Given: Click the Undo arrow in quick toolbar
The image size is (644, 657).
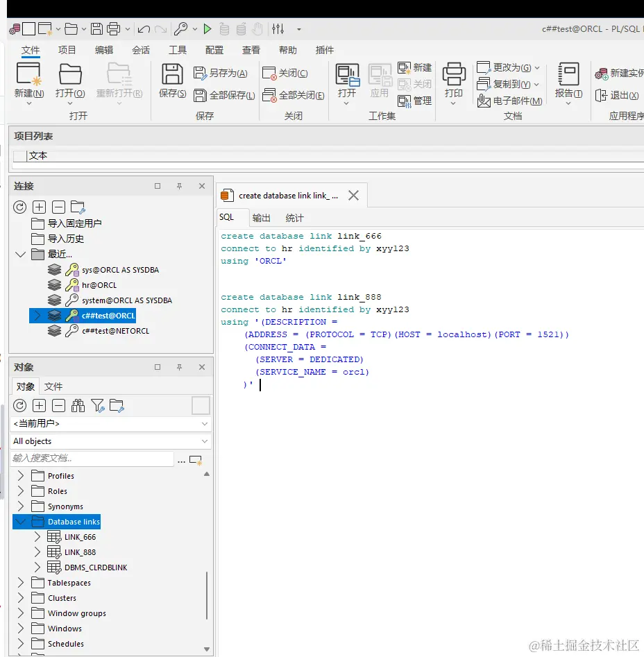Looking at the screenshot, I should (144, 29).
